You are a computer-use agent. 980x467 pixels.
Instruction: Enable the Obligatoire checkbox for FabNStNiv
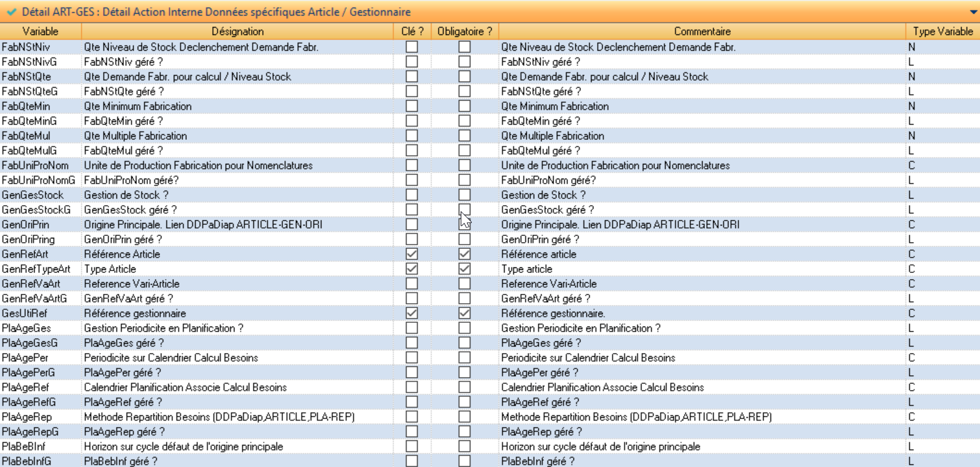[x=464, y=47]
